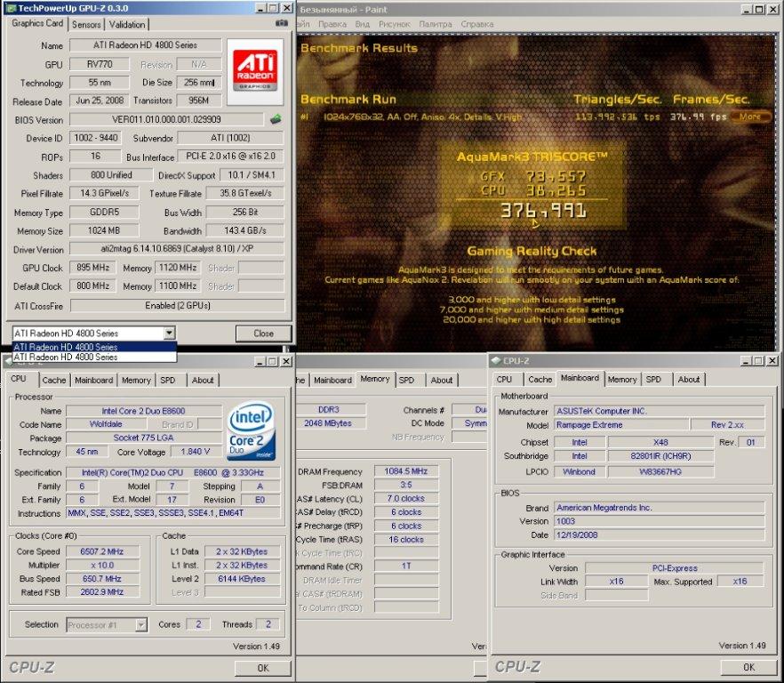Click the Intel Core 2 Duo E8600 name field
The width and height of the screenshot is (784, 683).
point(143,411)
